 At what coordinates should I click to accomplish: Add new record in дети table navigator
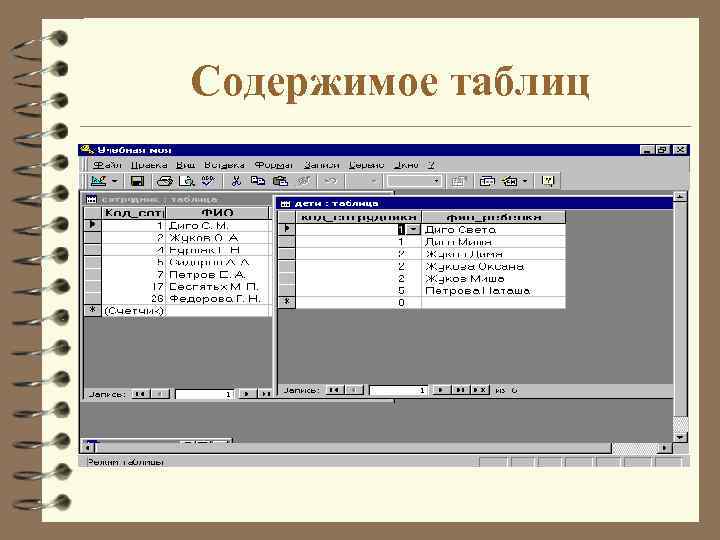tap(480, 390)
